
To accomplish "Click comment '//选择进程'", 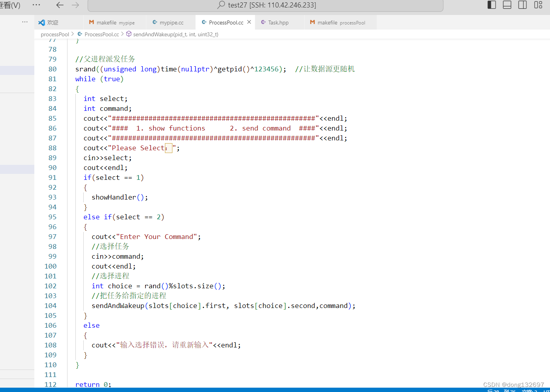I will [x=110, y=276].
